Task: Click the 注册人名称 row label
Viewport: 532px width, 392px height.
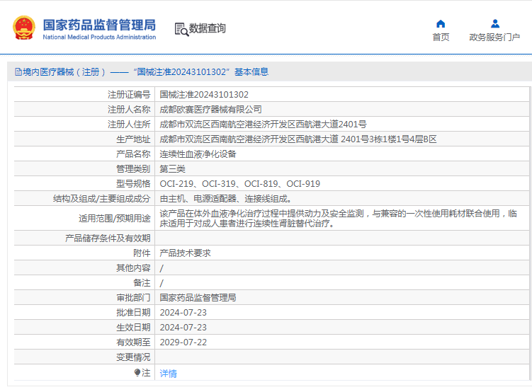Action: pos(129,110)
